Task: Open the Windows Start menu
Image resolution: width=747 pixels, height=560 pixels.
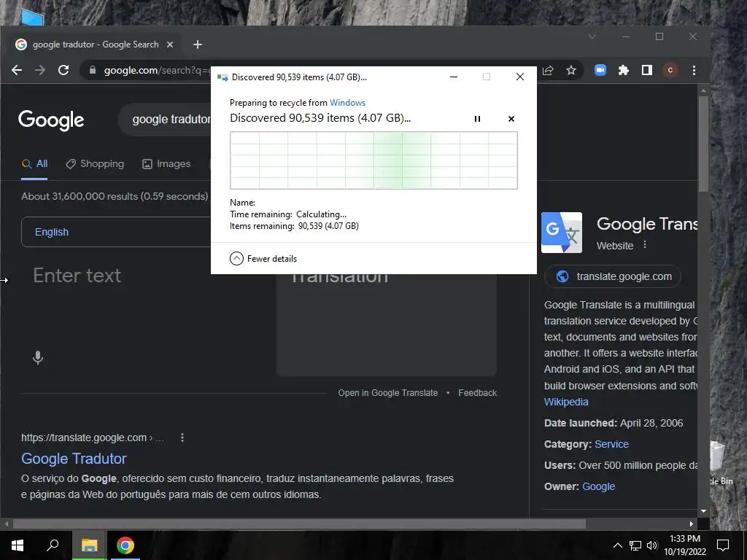Action: click(x=18, y=545)
